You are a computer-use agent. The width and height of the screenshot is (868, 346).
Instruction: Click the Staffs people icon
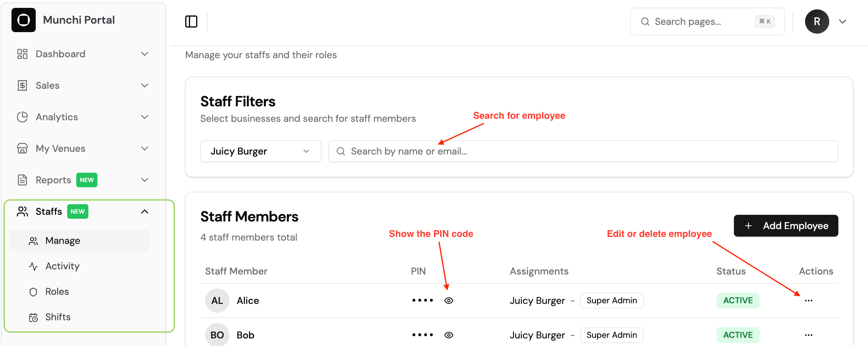tap(22, 211)
